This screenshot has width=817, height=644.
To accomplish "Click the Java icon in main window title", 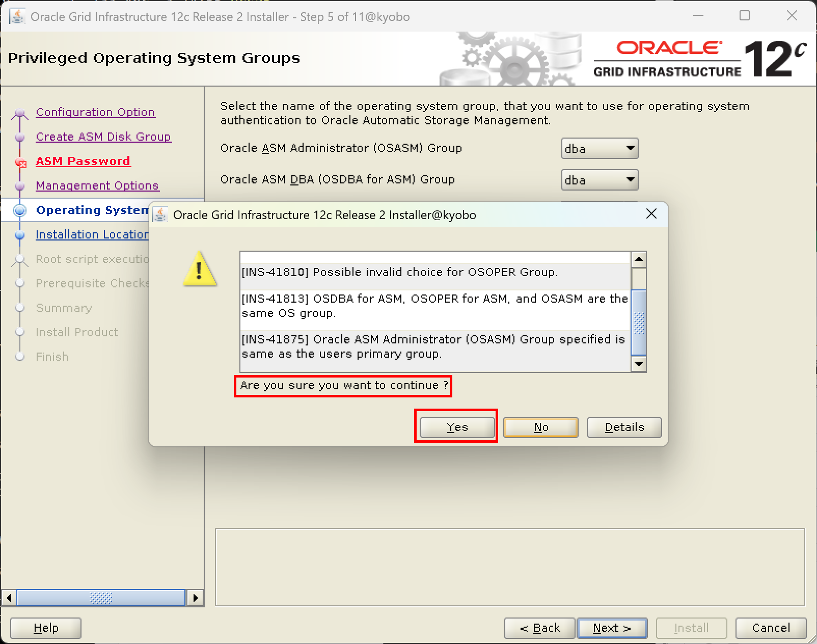I will pos(17,16).
